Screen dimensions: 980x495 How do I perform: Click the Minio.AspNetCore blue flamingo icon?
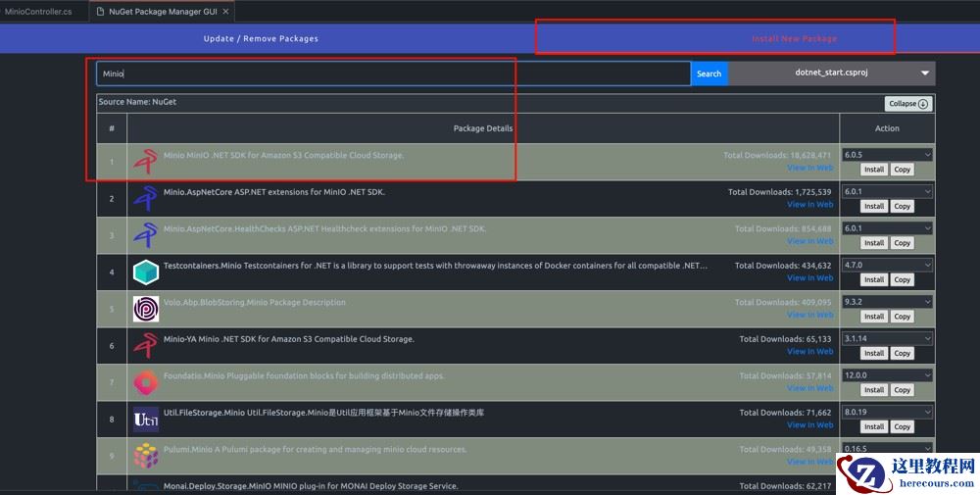(x=146, y=199)
